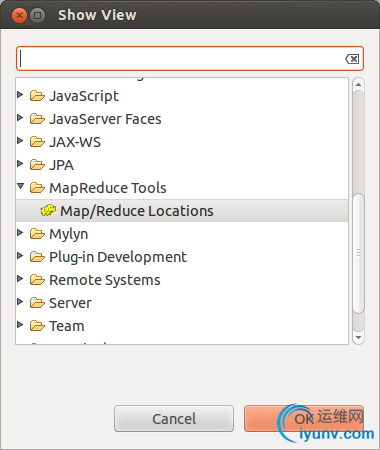Expand the JAX-WS category
This screenshot has width=380, height=450.
tap(20, 141)
